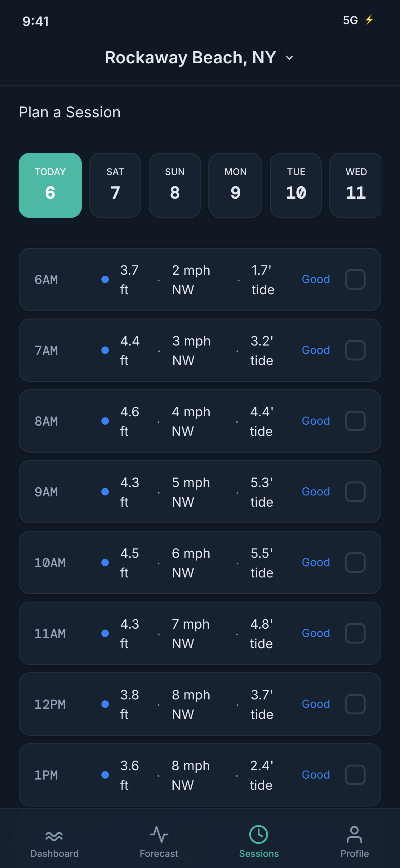Tap the Sessions clock icon
The height and width of the screenshot is (868, 400).
pyautogui.click(x=259, y=834)
